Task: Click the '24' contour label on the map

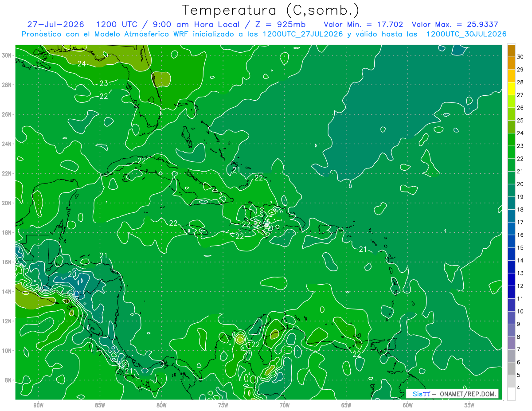Action: click(82, 64)
